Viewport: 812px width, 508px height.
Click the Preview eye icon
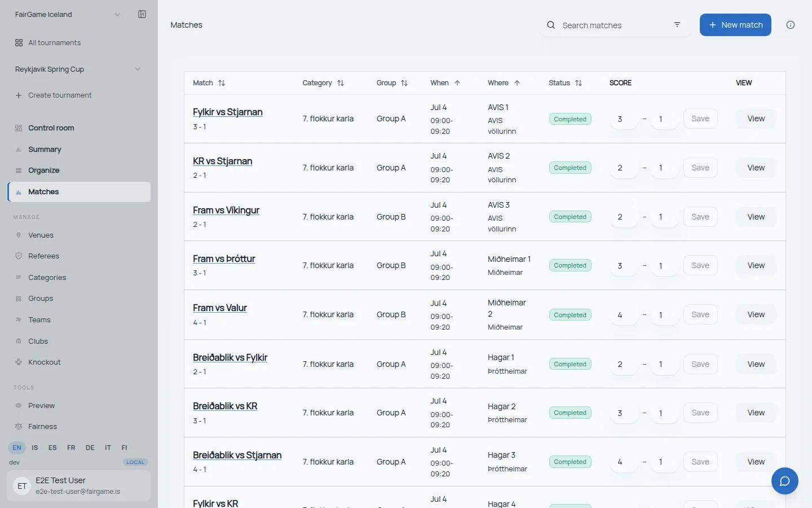19,406
